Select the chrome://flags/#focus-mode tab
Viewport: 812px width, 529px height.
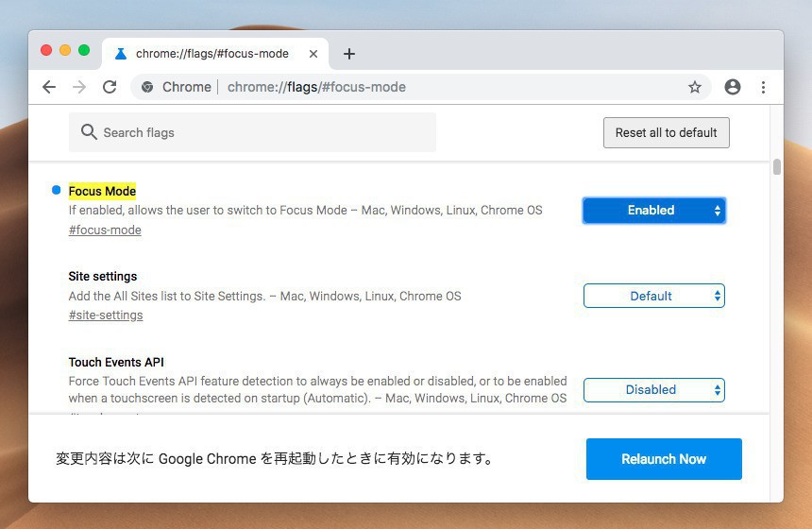(x=215, y=54)
